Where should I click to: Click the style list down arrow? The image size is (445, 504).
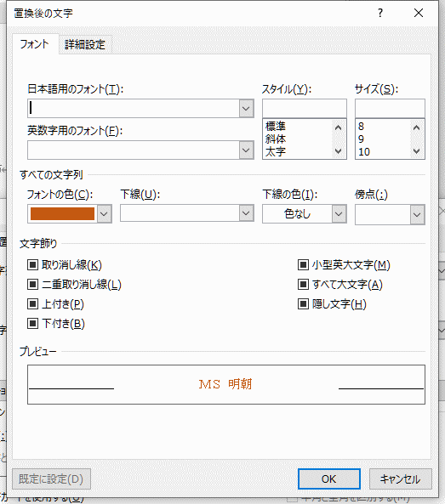click(x=338, y=150)
